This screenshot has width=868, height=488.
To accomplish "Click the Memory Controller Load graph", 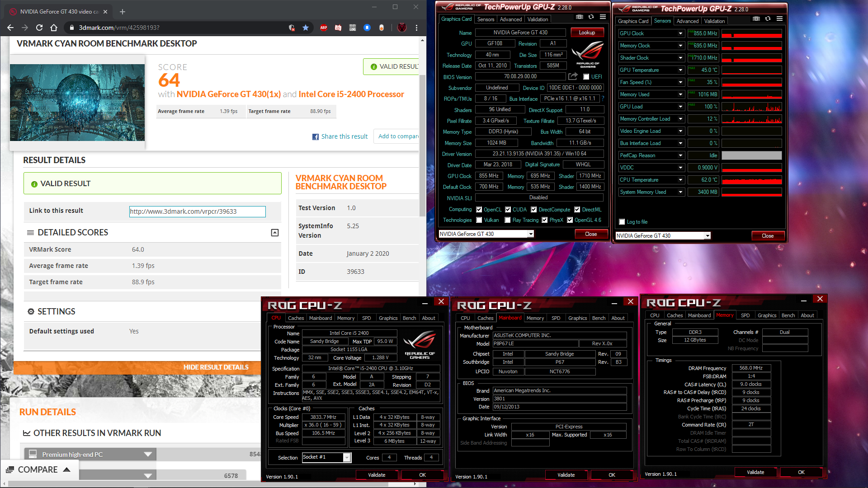I will pyautogui.click(x=751, y=119).
